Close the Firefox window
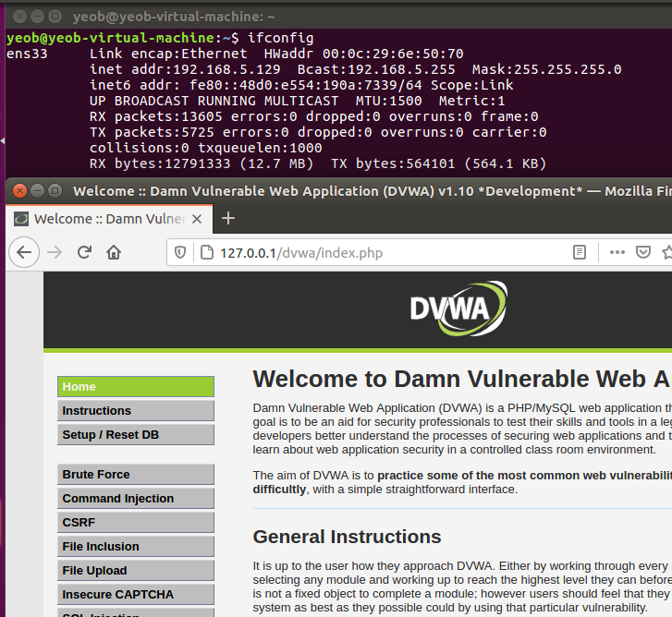 19,190
